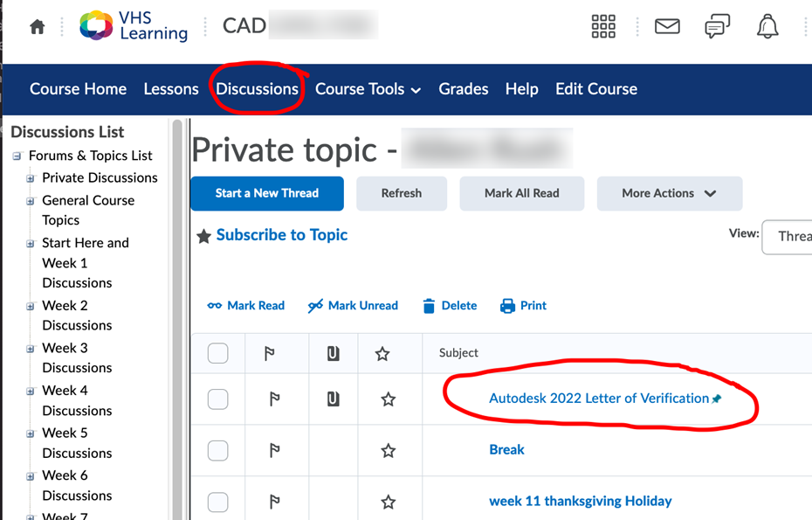Image resolution: width=812 pixels, height=520 pixels.
Task: Open the View Threads selector
Action: (x=790, y=235)
